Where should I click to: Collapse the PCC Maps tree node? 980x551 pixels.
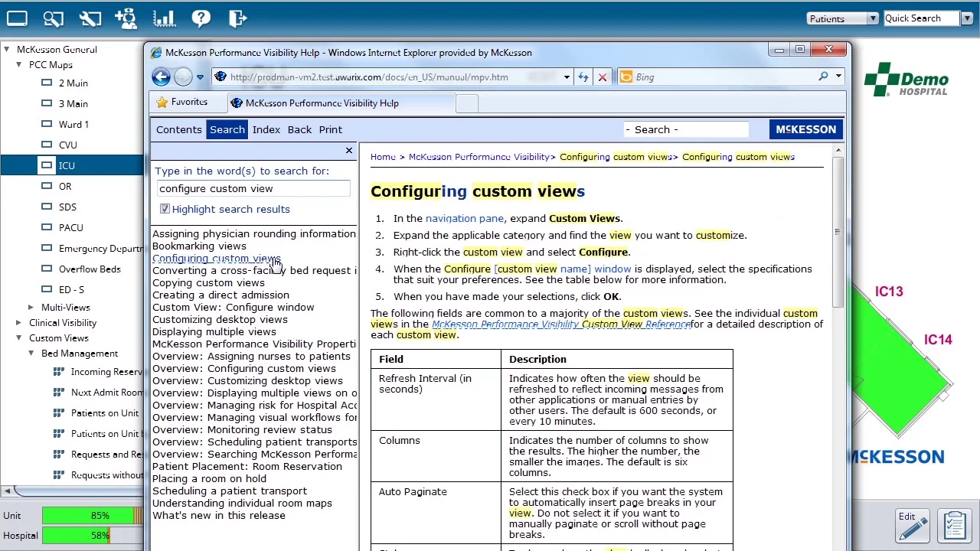19,65
